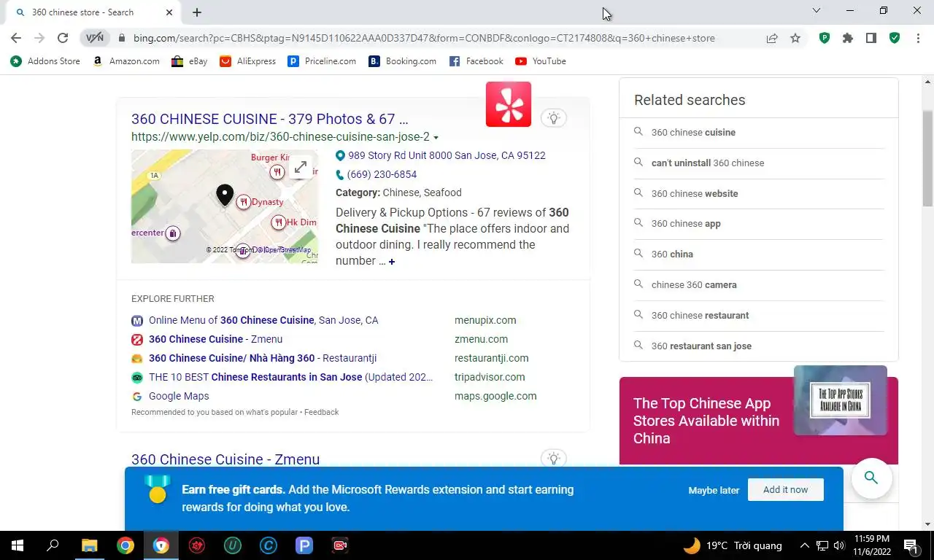Screen dimensions: 934x560
Task: Share this page from address bar
Action: point(772,38)
